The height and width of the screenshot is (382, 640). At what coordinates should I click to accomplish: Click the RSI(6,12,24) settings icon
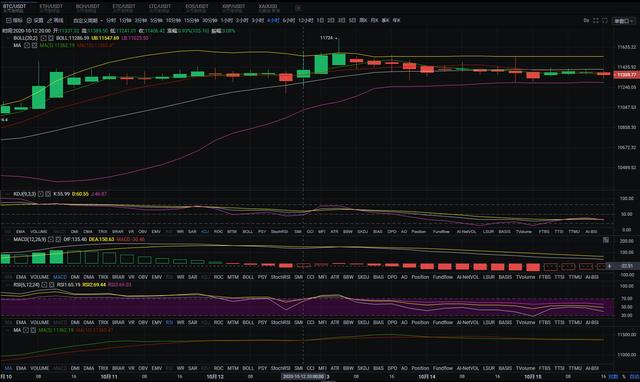pyautogui.click(x=44, y=284)
